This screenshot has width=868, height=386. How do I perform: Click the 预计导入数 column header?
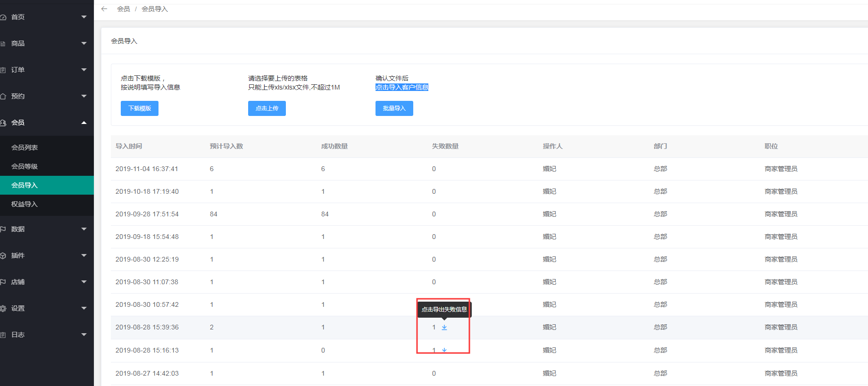click(x=226, y=146)
